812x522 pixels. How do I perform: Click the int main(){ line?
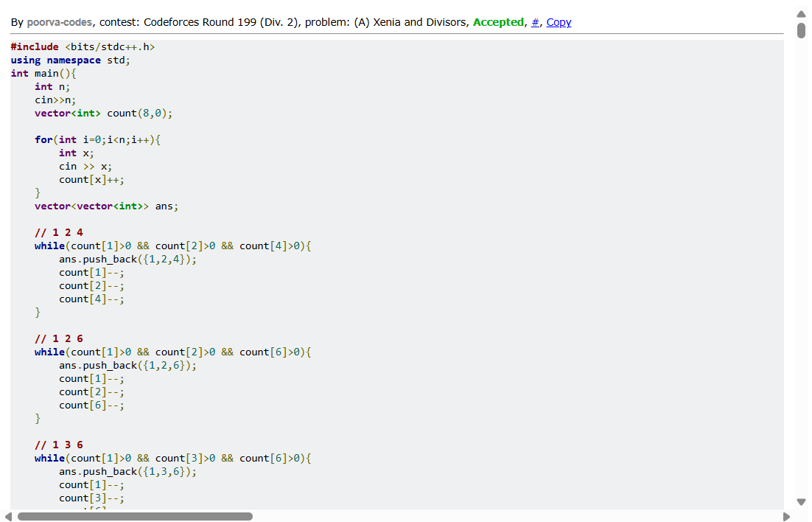click(x=43, y=73)
